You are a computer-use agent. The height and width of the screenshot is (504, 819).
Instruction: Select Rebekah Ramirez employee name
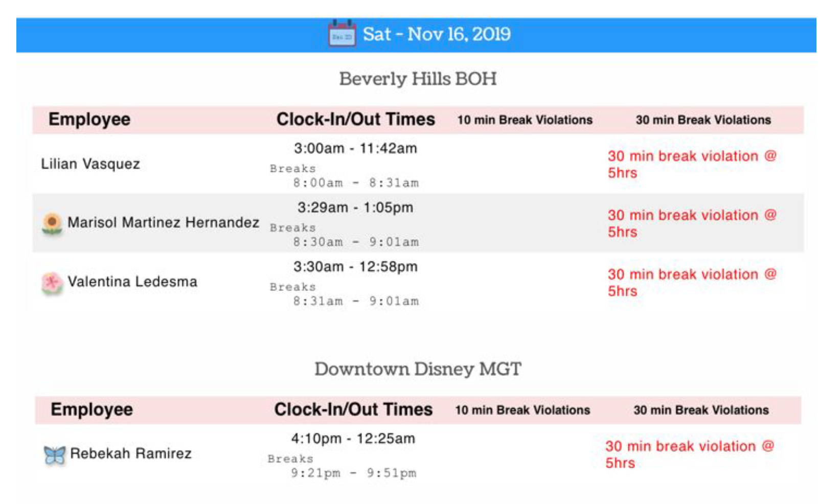[131, 453]
